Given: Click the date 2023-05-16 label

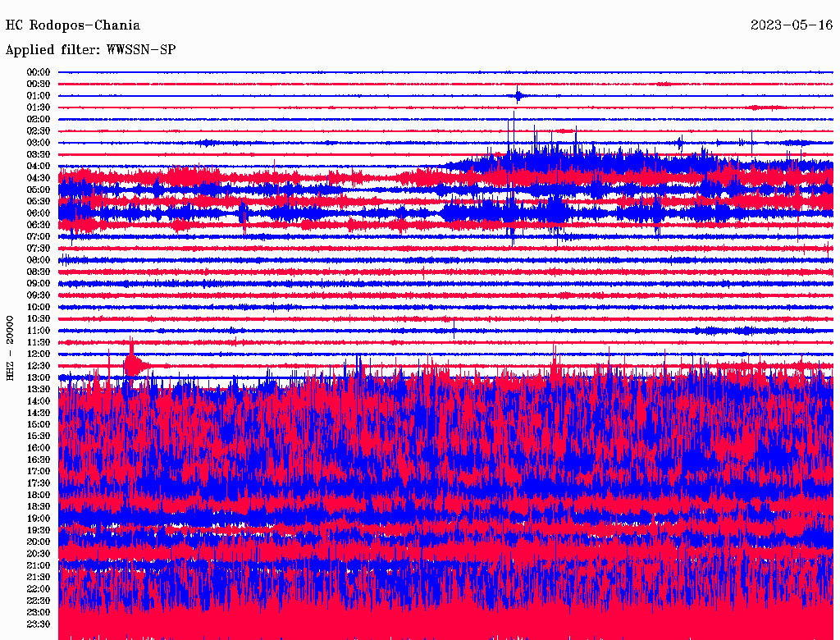Looking at the screenshot, I should click(792, 26).
